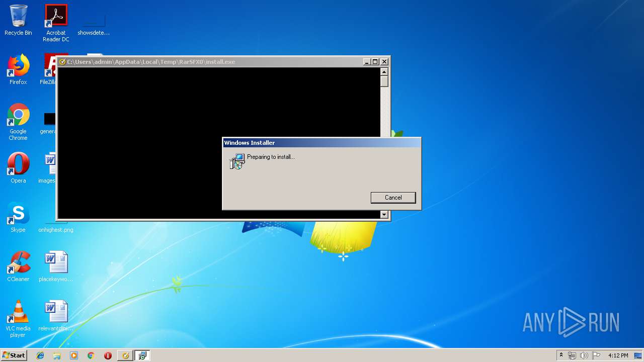
Task: Click the Windows Installer dialog title bar
Action: [x=321, y=143]
